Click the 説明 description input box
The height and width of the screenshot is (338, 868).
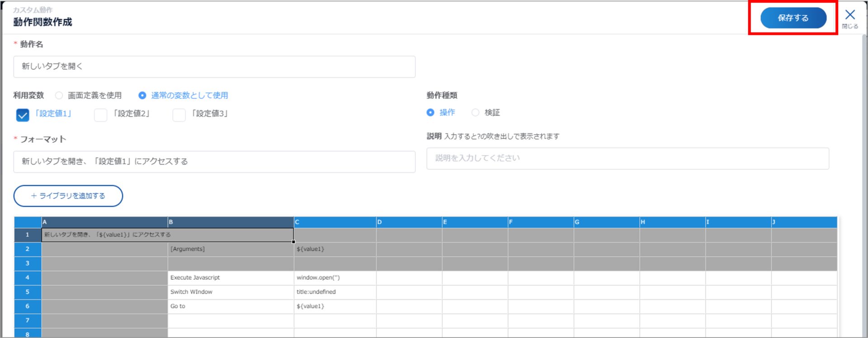click(x=627, y=158)
